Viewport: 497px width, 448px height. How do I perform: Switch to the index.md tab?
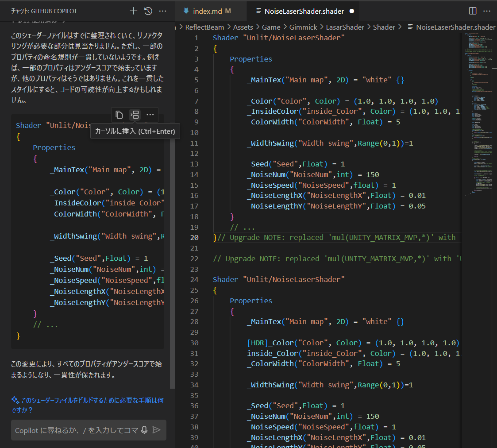(x=208, y=11)
